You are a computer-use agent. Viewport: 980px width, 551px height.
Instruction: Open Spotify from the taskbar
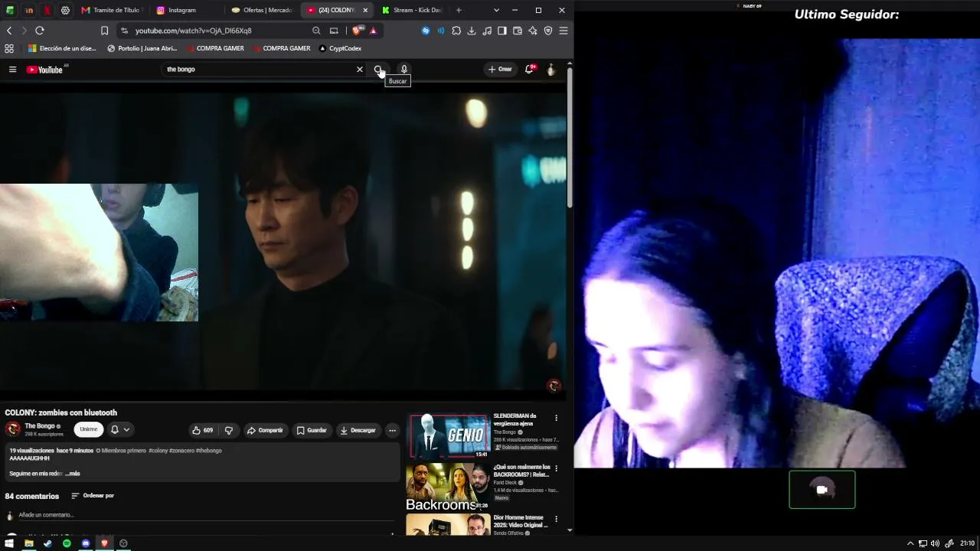coord(67,543)
